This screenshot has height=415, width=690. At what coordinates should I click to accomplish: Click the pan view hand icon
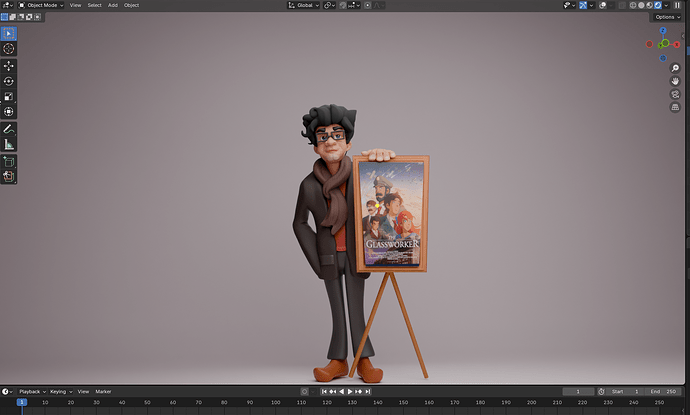675,81
